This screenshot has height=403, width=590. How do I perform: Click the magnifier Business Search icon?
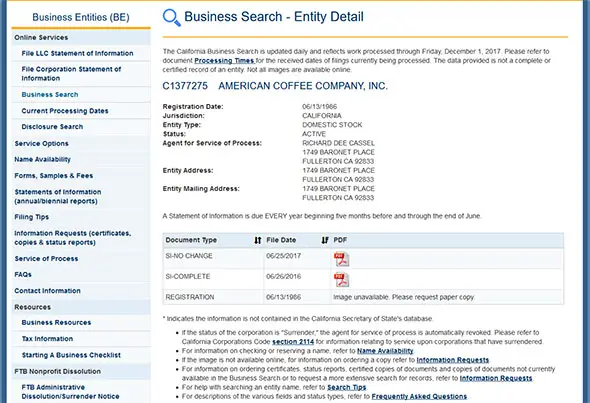[x=171, y=18]
